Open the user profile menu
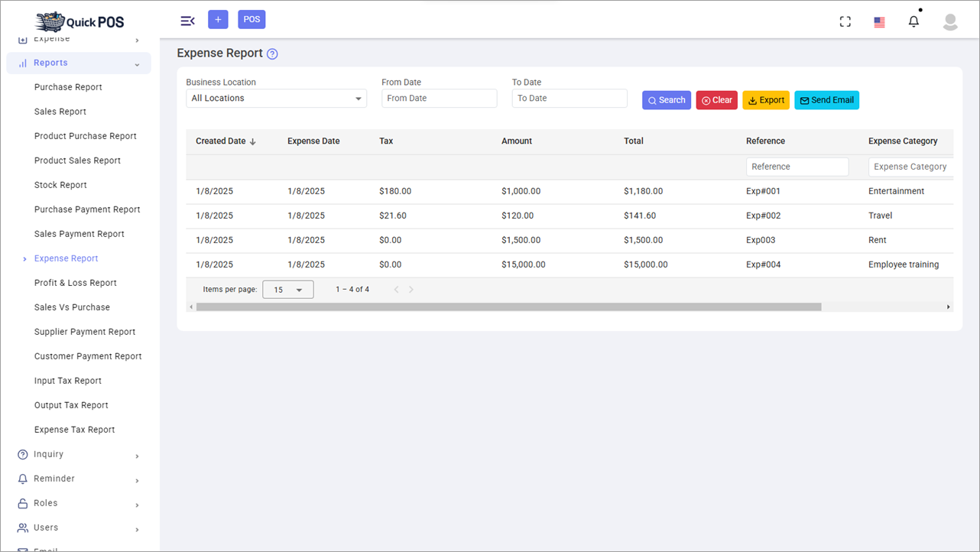 [x=949, y=22]
